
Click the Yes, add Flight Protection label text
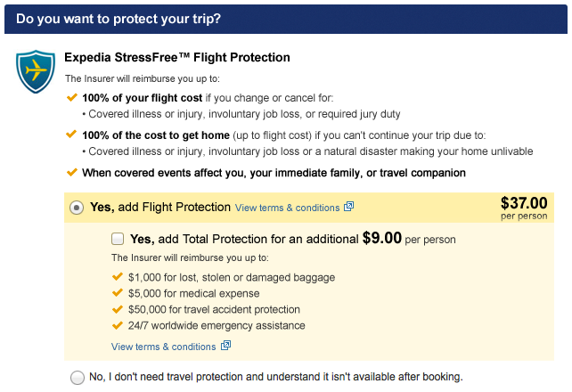point(160,207)
